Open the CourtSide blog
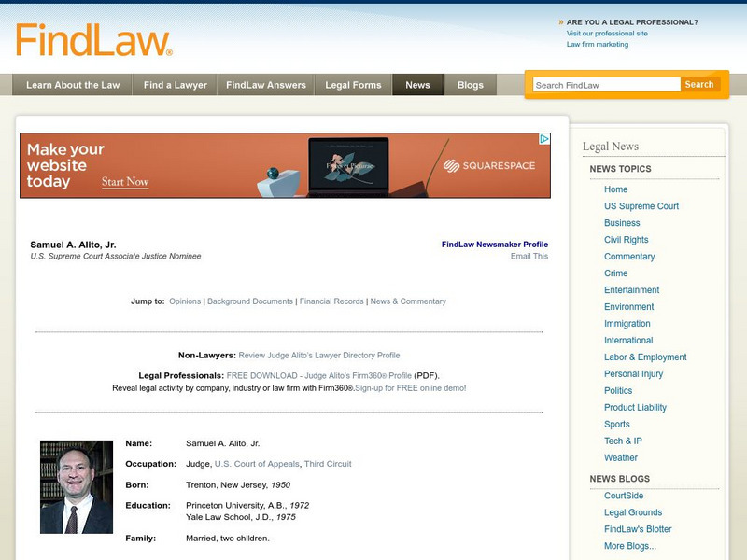Viewport: 747px width, 560px height. 624,495
